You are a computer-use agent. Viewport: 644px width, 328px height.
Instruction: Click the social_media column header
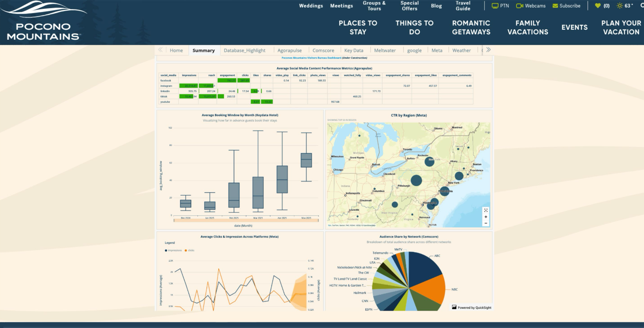click(x=168, y=75)
